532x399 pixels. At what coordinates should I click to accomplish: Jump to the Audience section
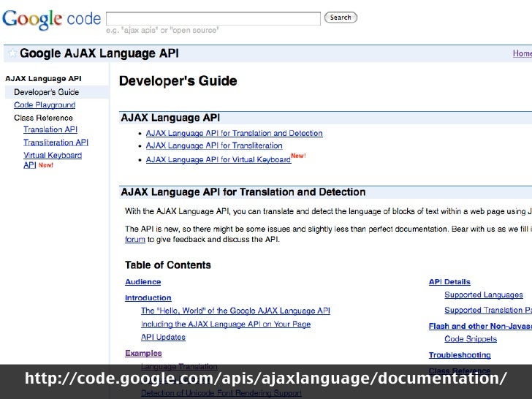(142, 282)
